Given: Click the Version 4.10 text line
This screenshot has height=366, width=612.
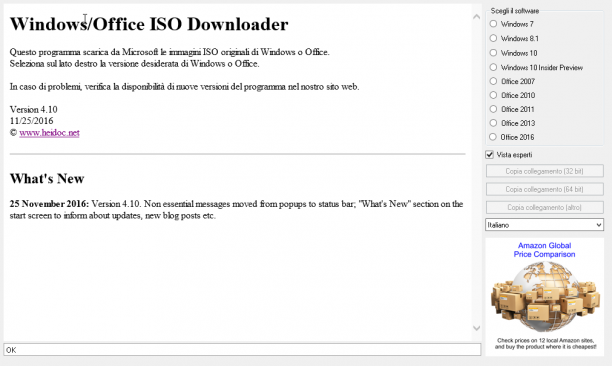Looking at the screenshot, I should tap(34, 109).
